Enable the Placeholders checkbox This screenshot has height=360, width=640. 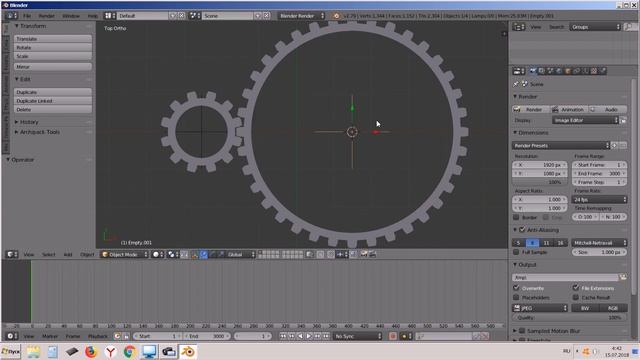coord(516,297)
